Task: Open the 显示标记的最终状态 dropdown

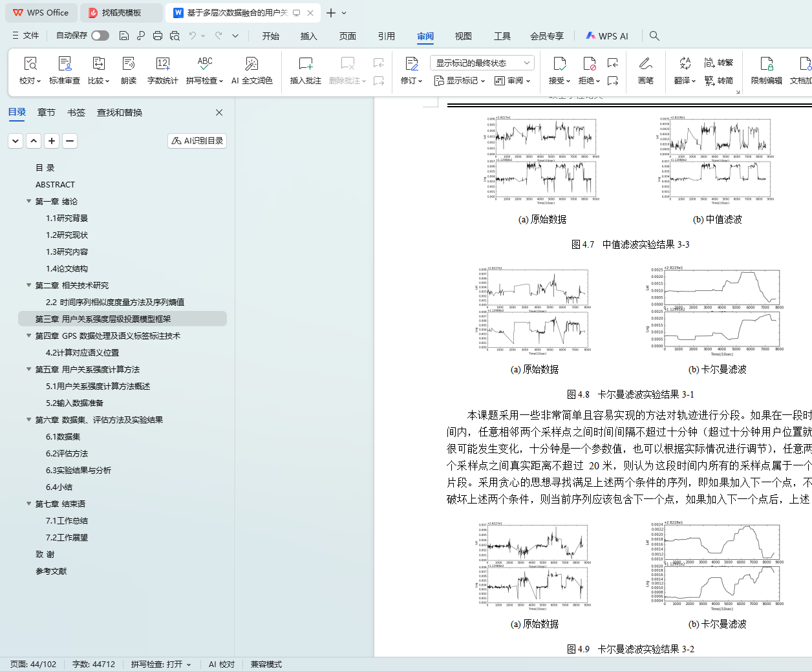Action: click(482, 63)
